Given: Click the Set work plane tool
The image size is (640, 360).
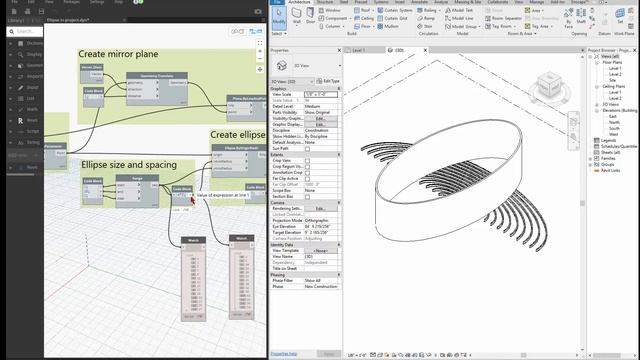Looking at the screenshot, I should point(620,16).
